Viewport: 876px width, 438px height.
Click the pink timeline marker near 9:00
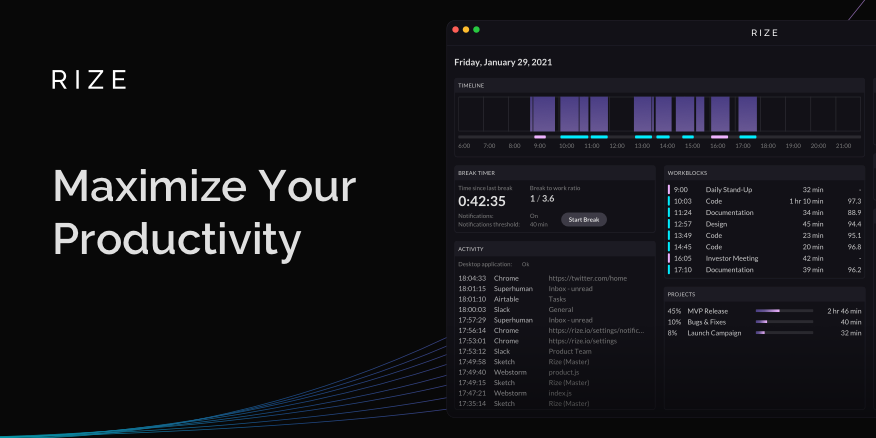pyautogui.click(x=540, y=137)
